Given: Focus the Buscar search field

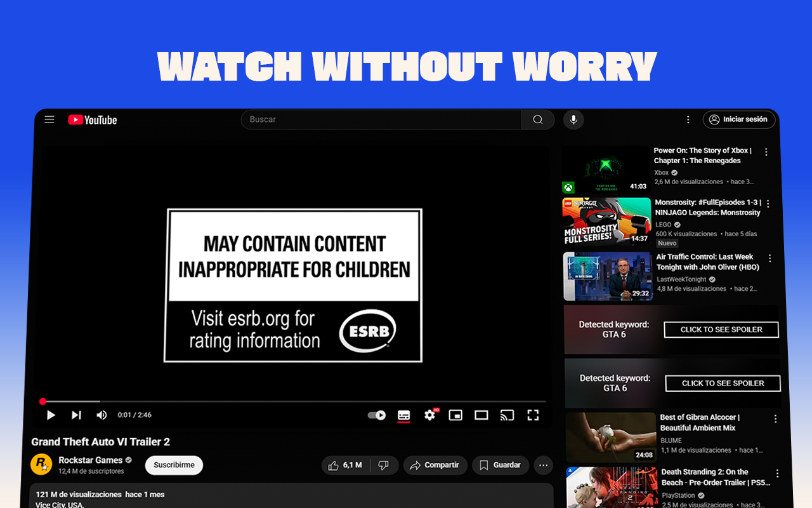Looking at the screenshot, I should click(x=381, y=119).
